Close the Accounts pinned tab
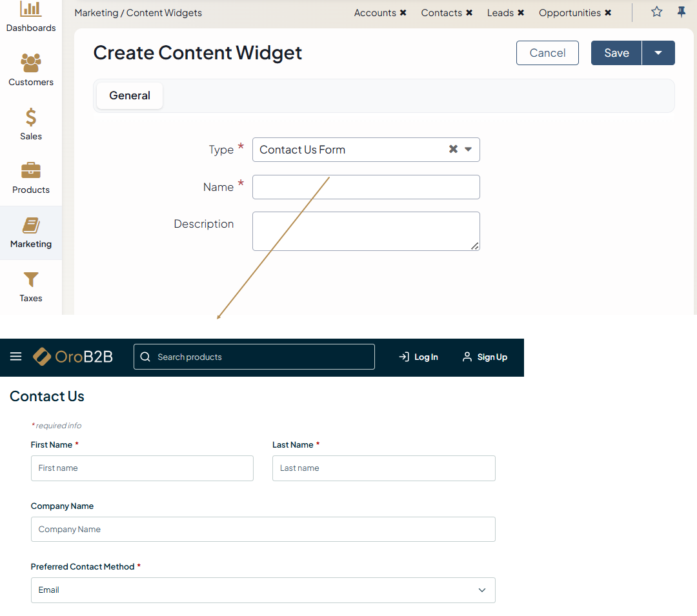 tap(403, 13)
